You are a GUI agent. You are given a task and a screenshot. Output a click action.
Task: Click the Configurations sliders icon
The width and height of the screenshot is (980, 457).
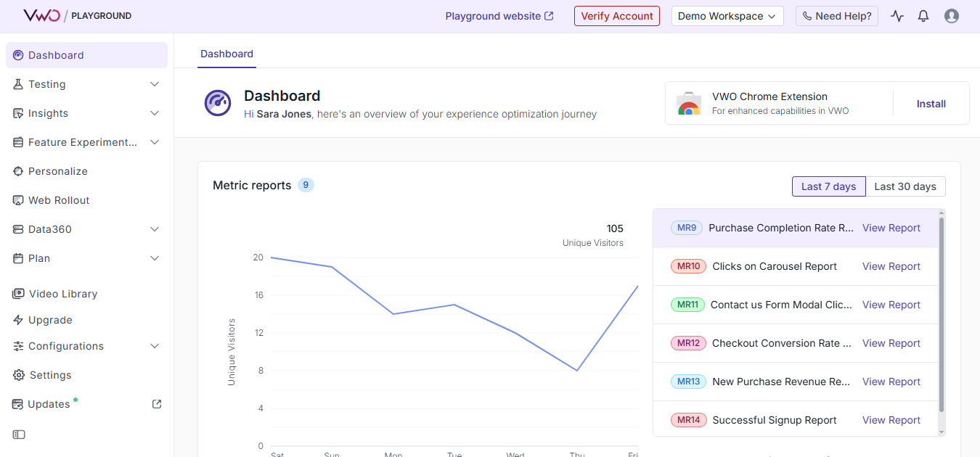tap(18, 346)
